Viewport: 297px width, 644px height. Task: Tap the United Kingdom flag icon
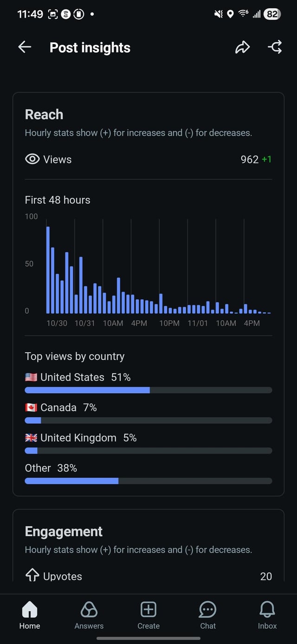pyautogui.click(x=31, y=438)
